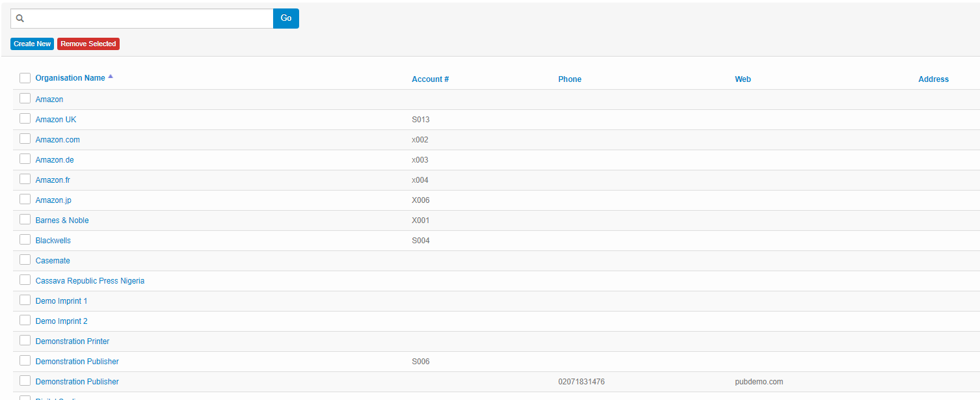Tick the checkbox next to Casemate
This screenshot has width=980, height=400.
[x=25, y=260]
